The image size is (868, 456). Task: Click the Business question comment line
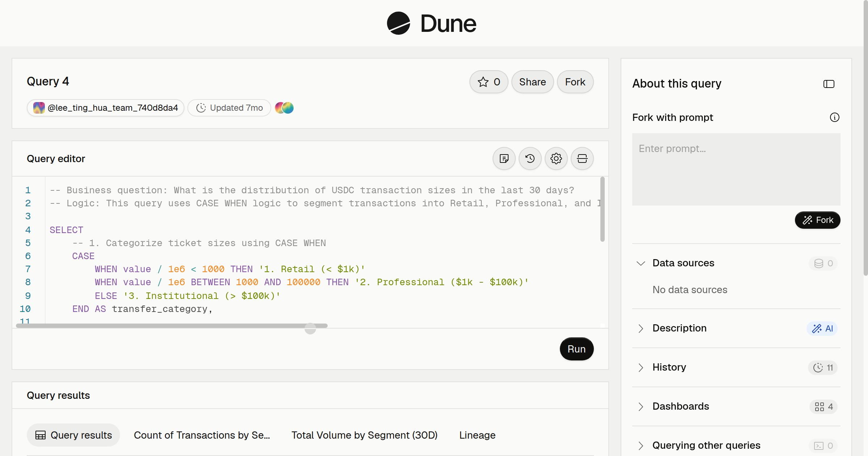pyautogui.click(x=312, y=190)
